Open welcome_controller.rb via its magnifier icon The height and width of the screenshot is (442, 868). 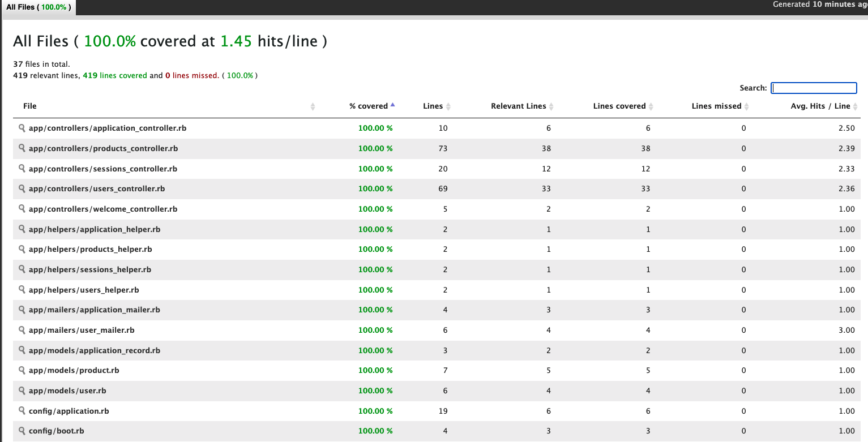[22, 209]
